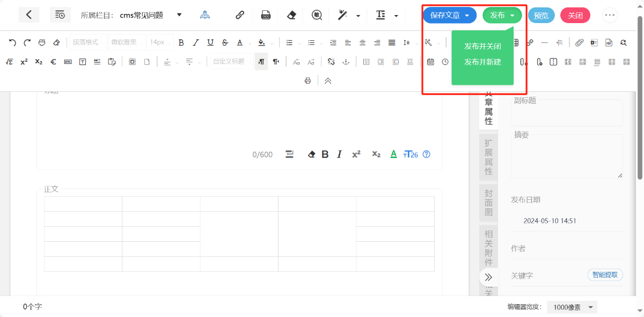
Task: Click the undo icon in the toolbar
Action: point(12,42)
